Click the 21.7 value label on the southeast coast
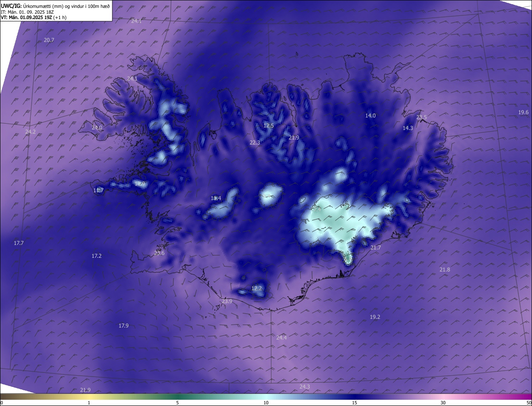Screen dimensions: 532x406 (x=375, y=247)
